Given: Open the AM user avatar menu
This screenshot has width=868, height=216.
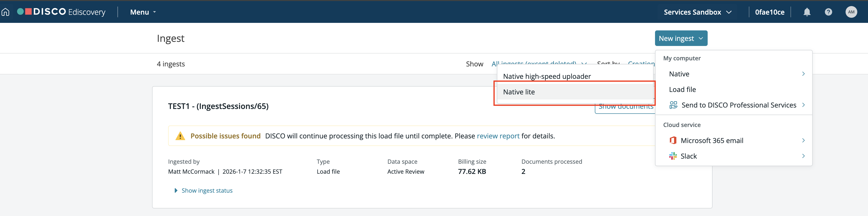Looking at the screenshot, I should click(x=851, y=12).
